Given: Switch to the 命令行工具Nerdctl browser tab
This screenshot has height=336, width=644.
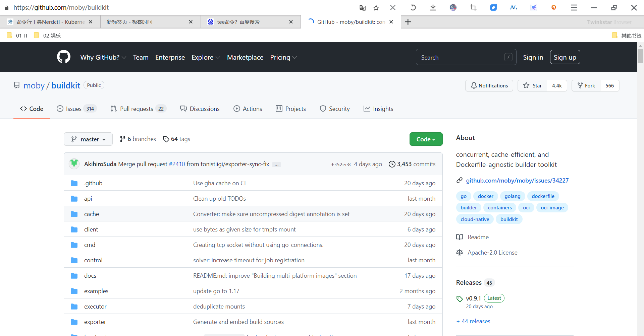Looking at the screenshot, I should 50,22.
